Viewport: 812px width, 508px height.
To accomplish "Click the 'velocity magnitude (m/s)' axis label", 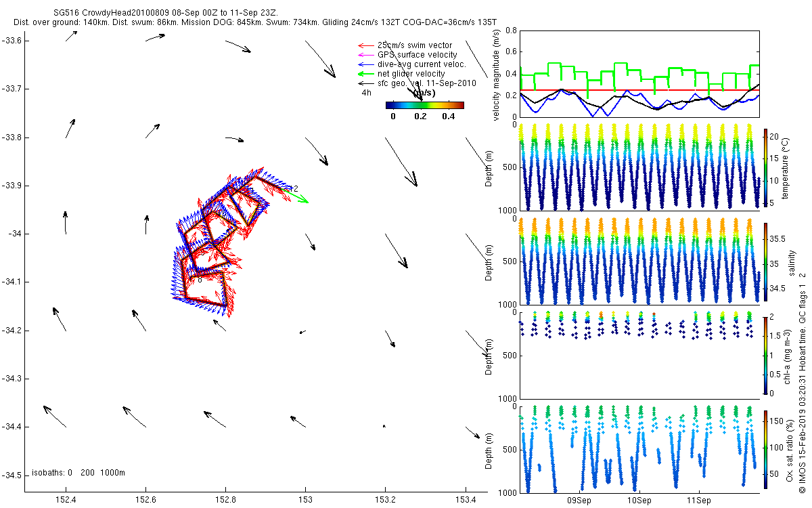I will coord(497,75).
